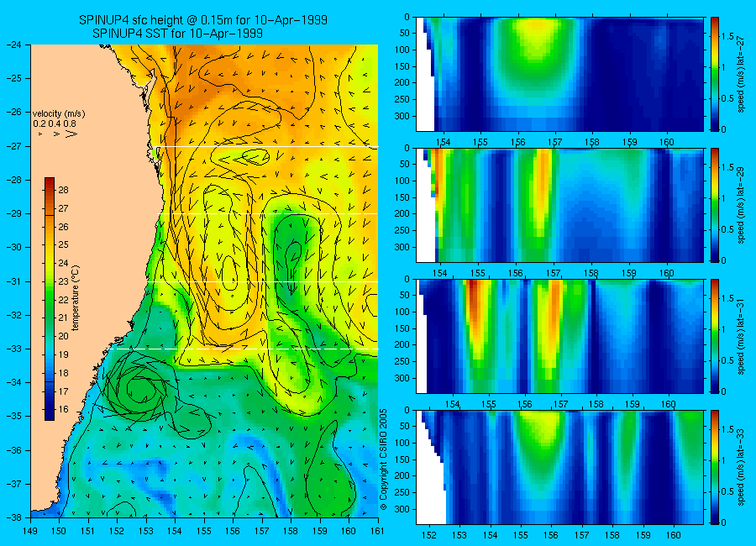Image resolution: width=756 pixels, height=546 pixels.
Task: Click the 28 value on temperature color bar
Action: click(63, 190)
